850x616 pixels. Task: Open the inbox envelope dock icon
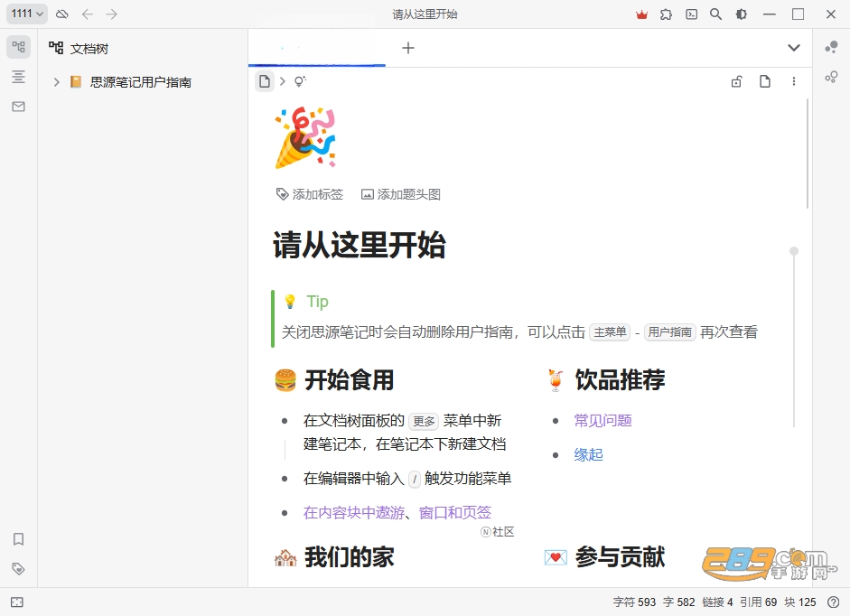point(18,107)
